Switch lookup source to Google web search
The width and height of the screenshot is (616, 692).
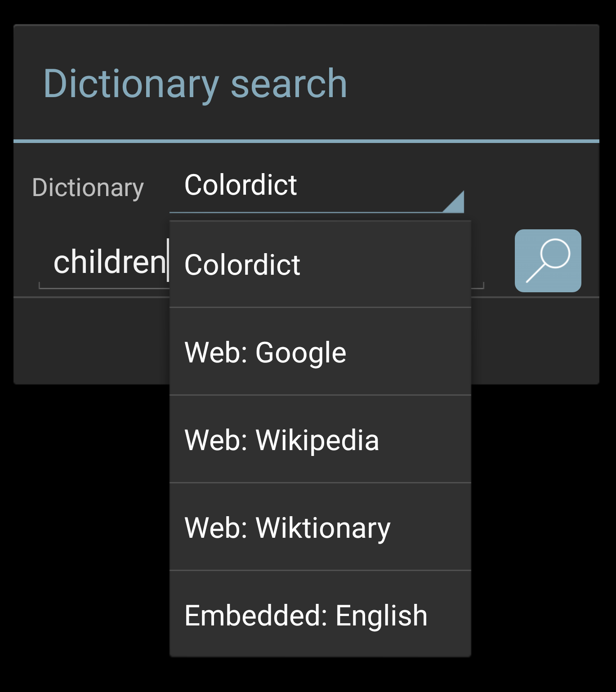pos(320,352)
